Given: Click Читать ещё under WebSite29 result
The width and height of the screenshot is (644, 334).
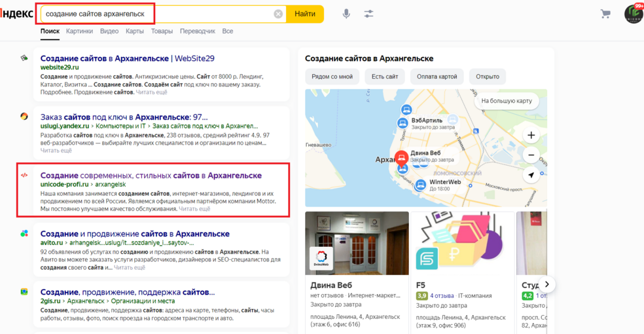Looking at the screenshot, I should pyautogui.click(x=152, y=92).
